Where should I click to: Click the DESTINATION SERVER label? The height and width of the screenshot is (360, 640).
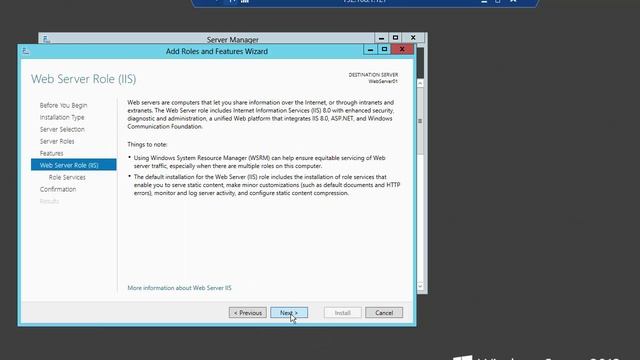point(373,75)
